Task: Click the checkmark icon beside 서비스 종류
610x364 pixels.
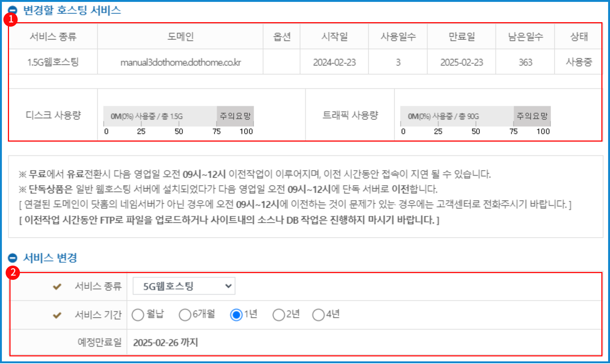Action: 57,287
